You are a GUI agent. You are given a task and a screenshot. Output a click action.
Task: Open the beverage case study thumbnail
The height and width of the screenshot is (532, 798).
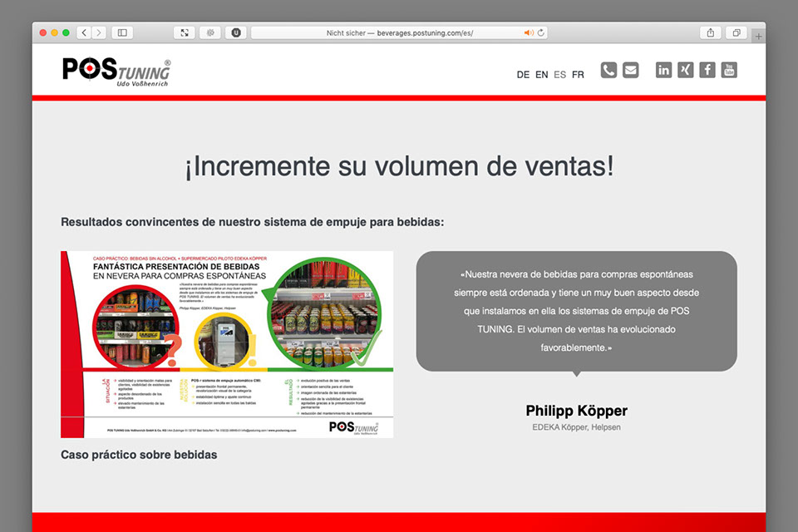tap(227, 344)
